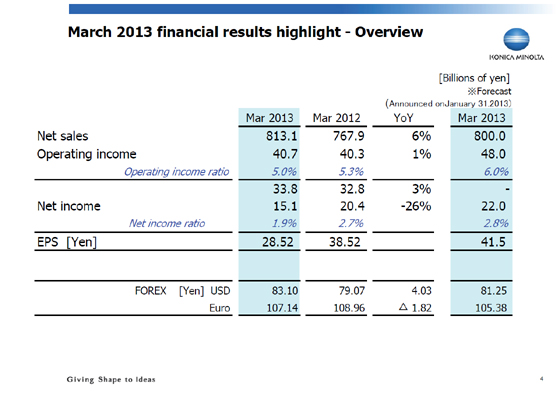
Task: Click the Euro rate 108.96
Action: tap(349, 308)
